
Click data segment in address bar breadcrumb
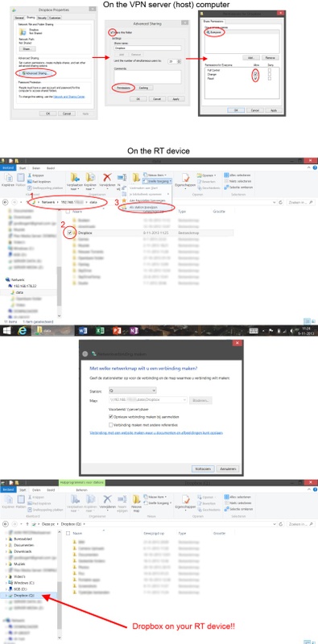(x=93, y=203)
